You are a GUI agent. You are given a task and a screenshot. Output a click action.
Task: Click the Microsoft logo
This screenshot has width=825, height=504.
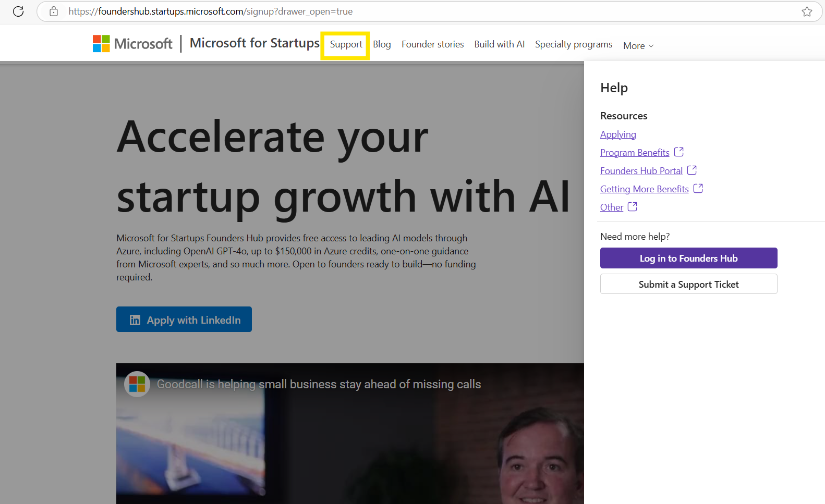coord(132,44)
